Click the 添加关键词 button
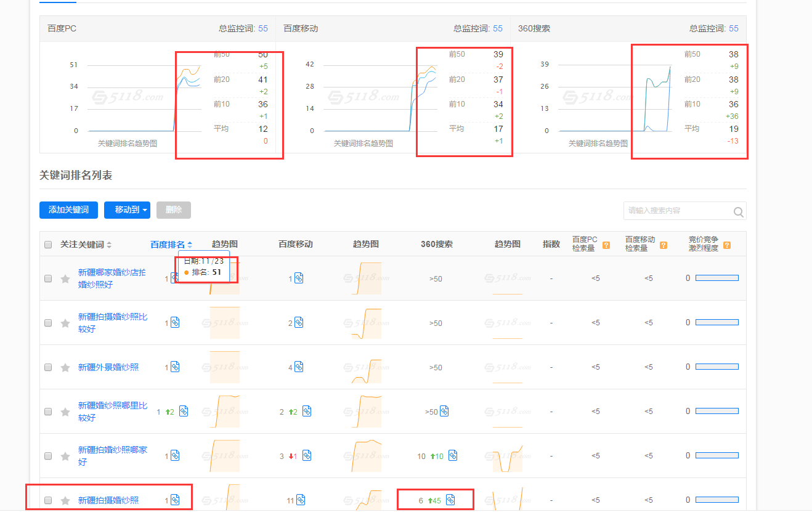The image size is (812, 512). click(68, 210)
